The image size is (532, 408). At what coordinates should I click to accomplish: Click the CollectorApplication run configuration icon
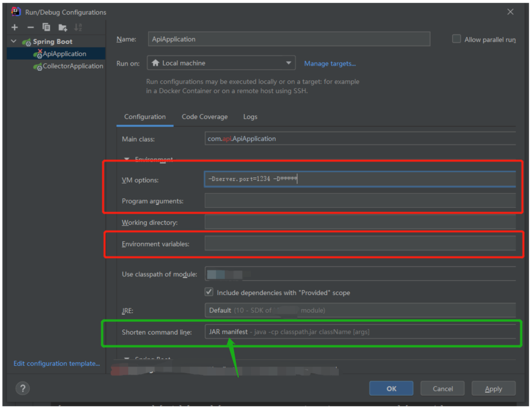click(37, 66)
